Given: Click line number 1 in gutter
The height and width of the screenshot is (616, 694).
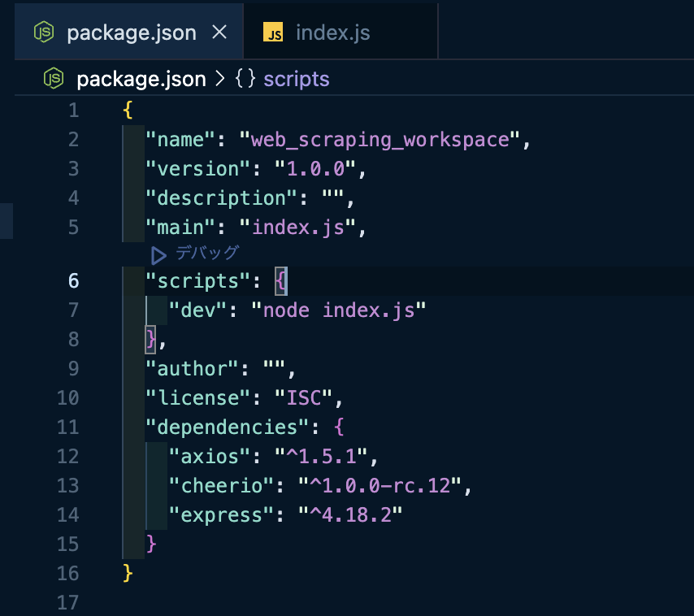Looking at the screenshot, I should (73, 111).
